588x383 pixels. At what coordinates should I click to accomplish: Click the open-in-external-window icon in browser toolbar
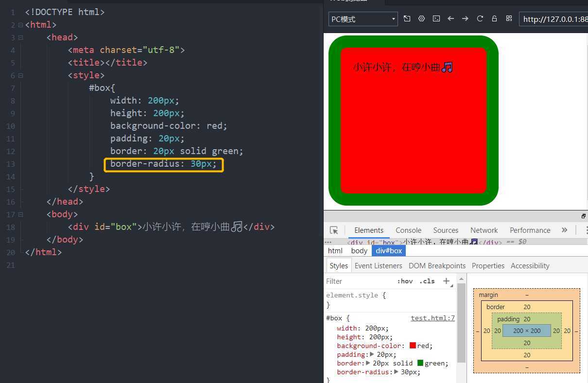[x=407, y=18]
